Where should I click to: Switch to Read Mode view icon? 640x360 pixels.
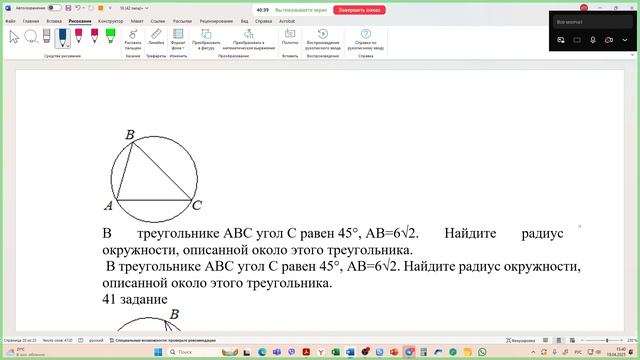546,340
